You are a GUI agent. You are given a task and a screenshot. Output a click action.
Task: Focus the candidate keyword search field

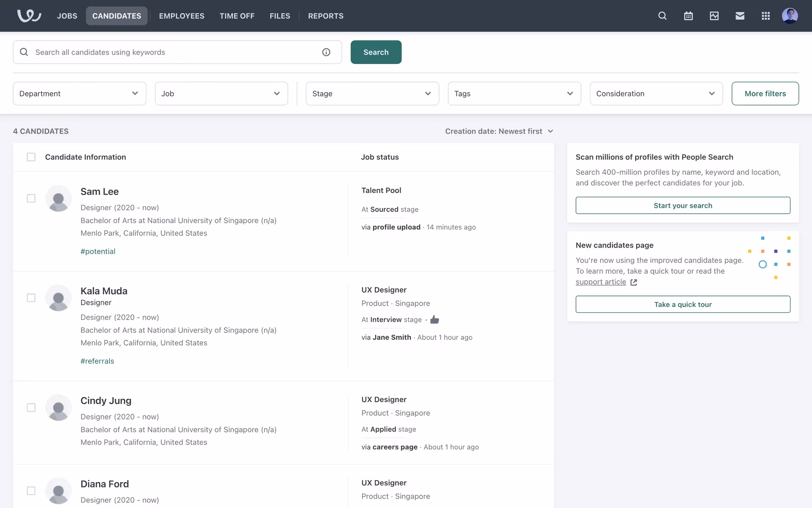click(173, 52)
